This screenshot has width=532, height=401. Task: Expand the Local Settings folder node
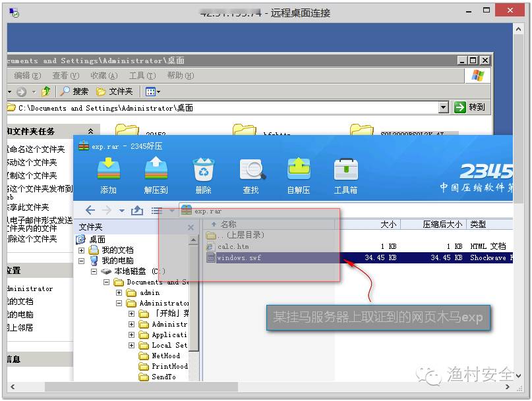pos(131,345)
